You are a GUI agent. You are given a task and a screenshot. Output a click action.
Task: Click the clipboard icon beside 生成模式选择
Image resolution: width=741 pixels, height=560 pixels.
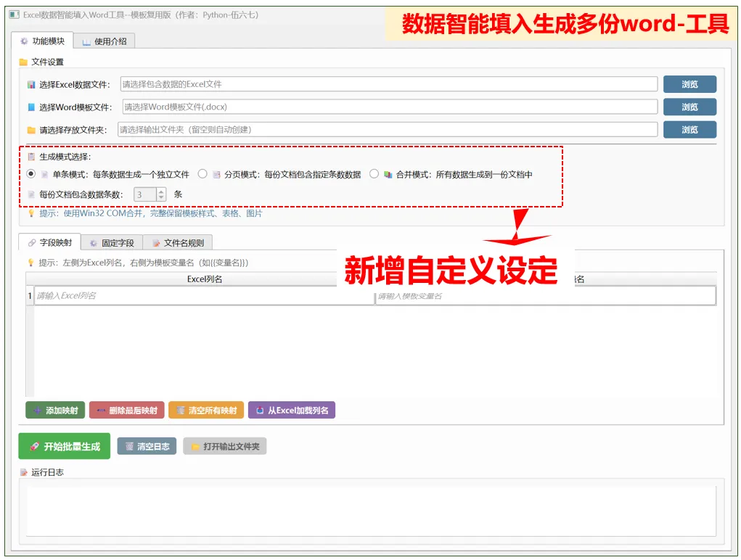coord(31,157)
